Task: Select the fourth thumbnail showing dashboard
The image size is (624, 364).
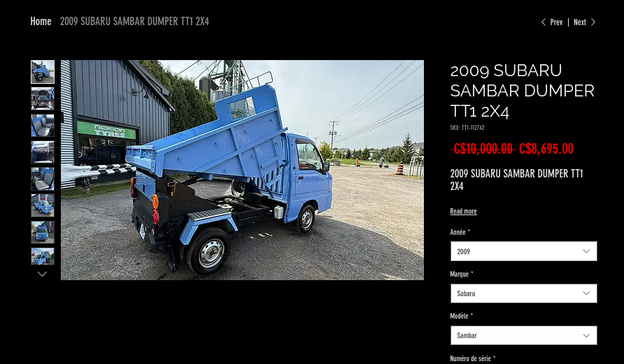Action: [x=43, y=152]
